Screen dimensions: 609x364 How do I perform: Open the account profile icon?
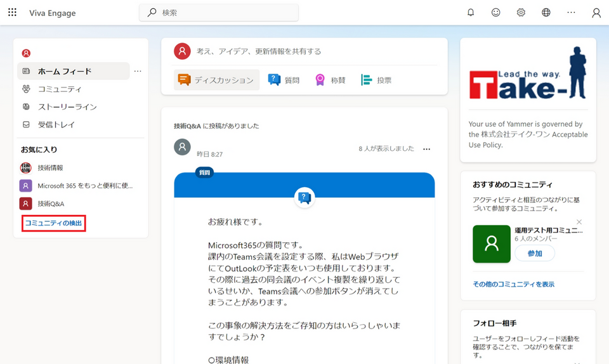(x=596, y=13)
